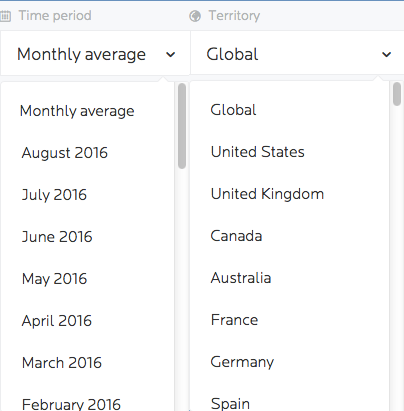Click the territory list scrollbar thumb
The image size is (404, 411).
pyautogui.click(x=397, y=94)
